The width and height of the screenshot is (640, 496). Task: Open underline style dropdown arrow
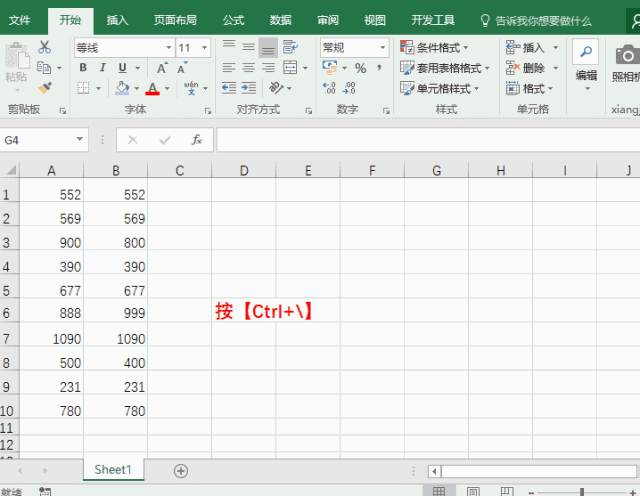point(138,68)
